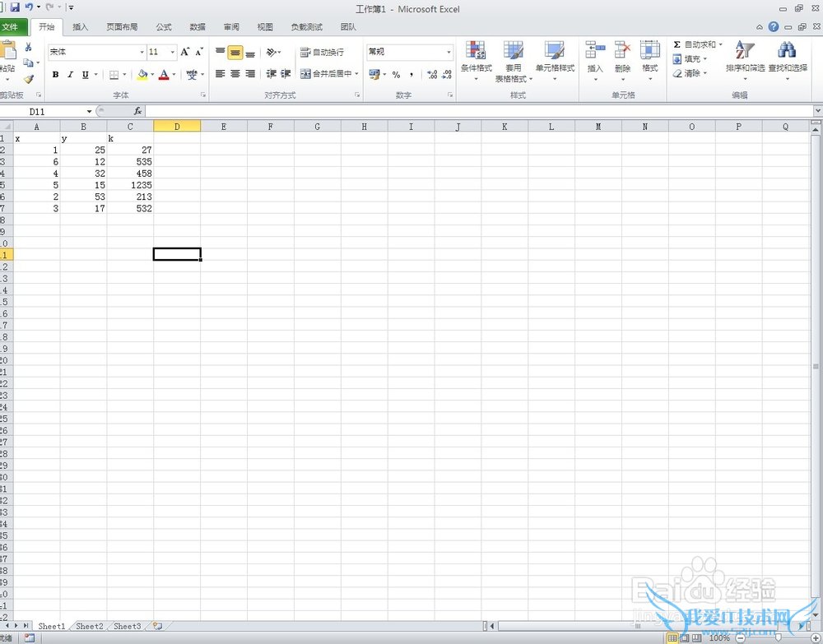Viewport: 823px width, 644px height.
Task: Toggle right text alignment
Action: [250, 74]
